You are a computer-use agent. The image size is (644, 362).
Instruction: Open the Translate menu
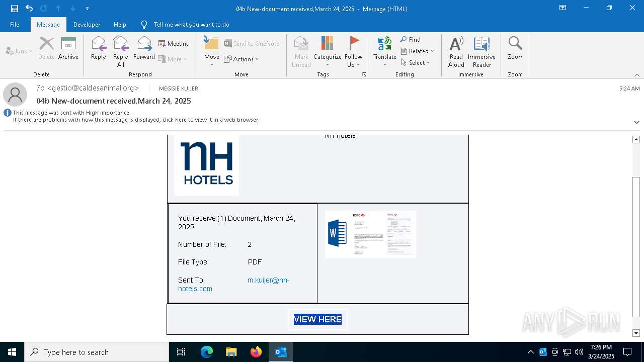pos(385,52)
